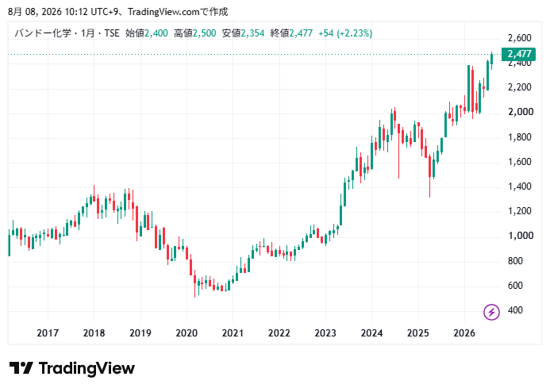Click the 2024 time axis label

pos(371,333)
